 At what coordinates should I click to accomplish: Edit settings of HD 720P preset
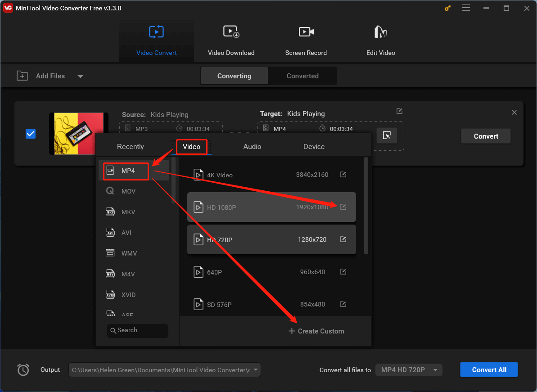(x=343, y=239)
